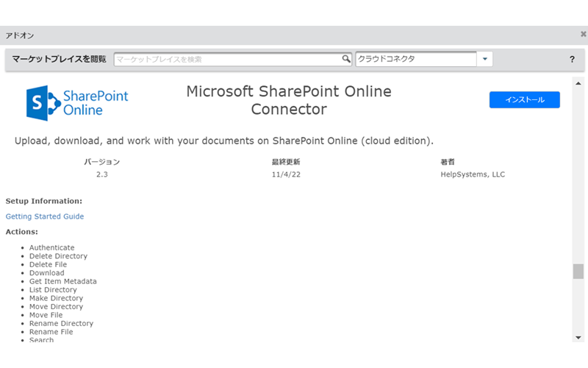Click the last updated date 11/4/22
This screenshot has height=368, width=588.
[x=286, y=174]
